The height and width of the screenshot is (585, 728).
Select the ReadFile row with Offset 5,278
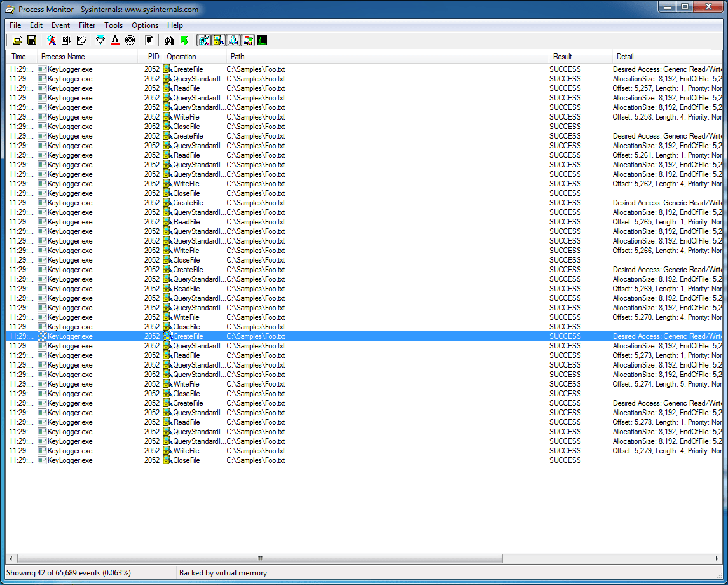[364, 422]
